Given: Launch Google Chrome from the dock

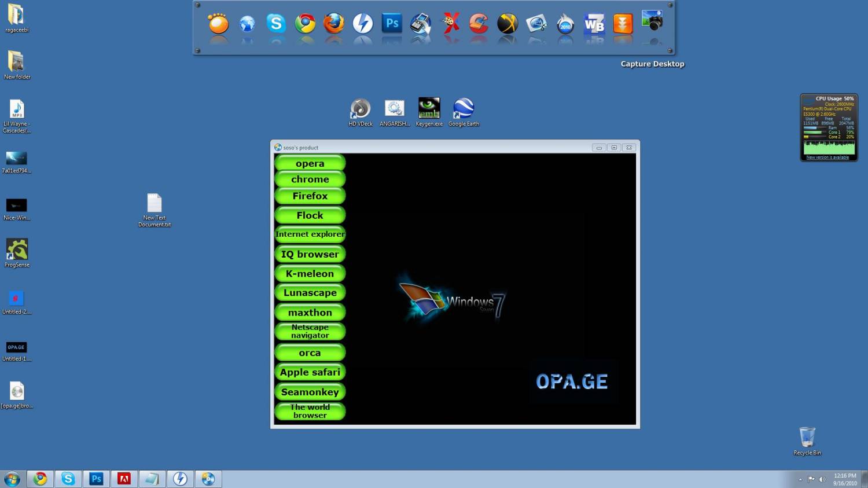Looking at the screenshot, I should (305, 24).
